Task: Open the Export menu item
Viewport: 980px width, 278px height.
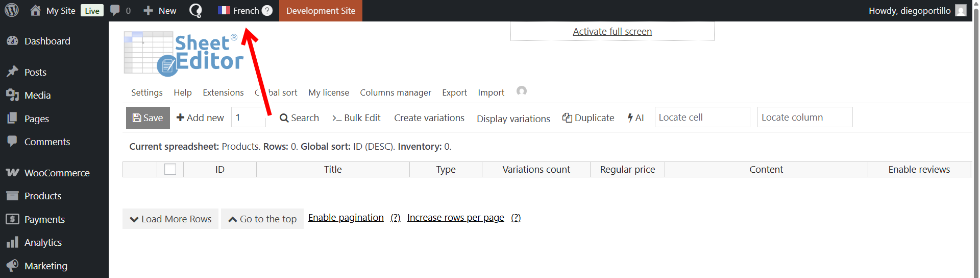Action: coord(454,92)
